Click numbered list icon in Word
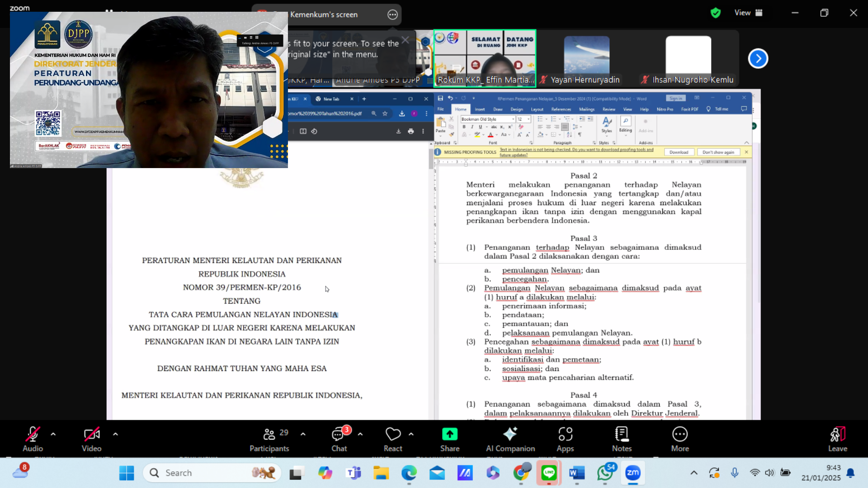This screenshot has height=488, width=868. [x=553, y=119]
